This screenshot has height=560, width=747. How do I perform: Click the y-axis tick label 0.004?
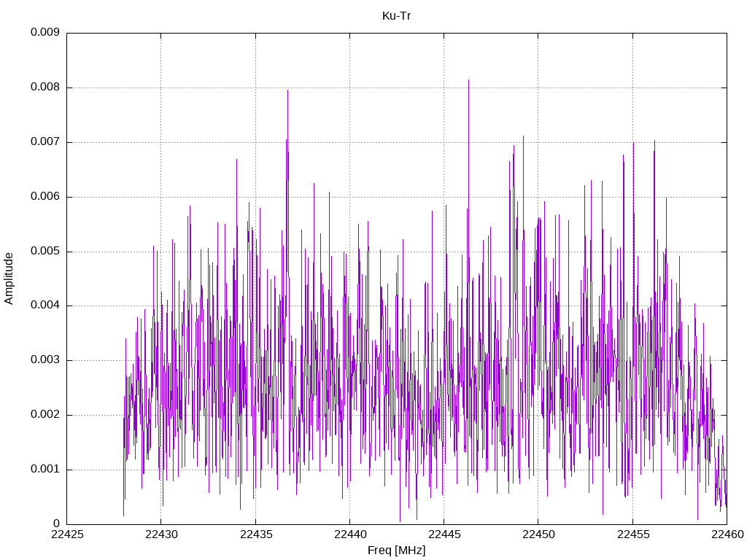click(x=45, y=306)
